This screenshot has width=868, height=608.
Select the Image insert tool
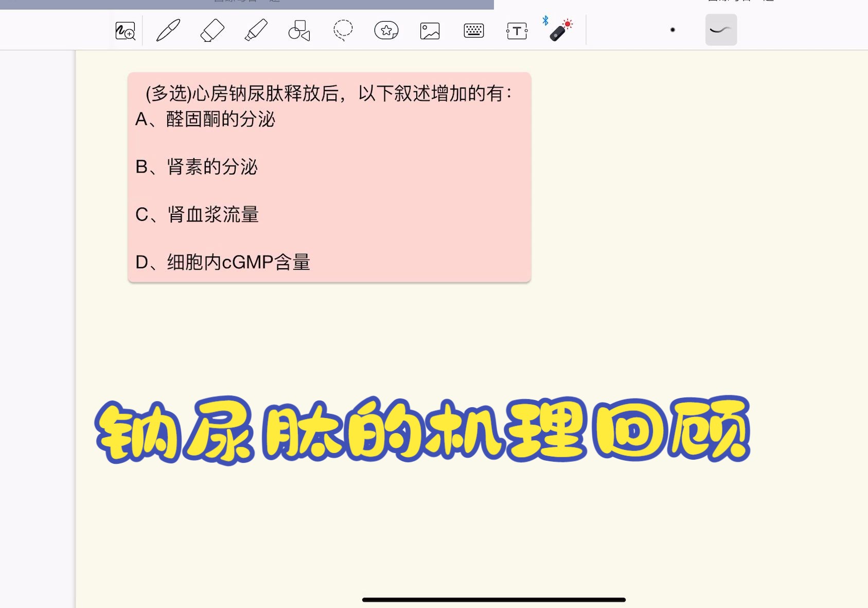pyautogui.click(x=430, y=31)
